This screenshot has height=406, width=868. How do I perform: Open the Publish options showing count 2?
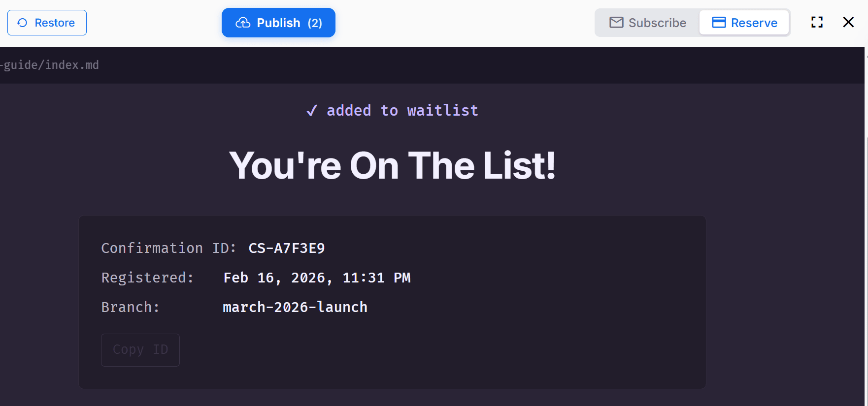coord(278,23)
